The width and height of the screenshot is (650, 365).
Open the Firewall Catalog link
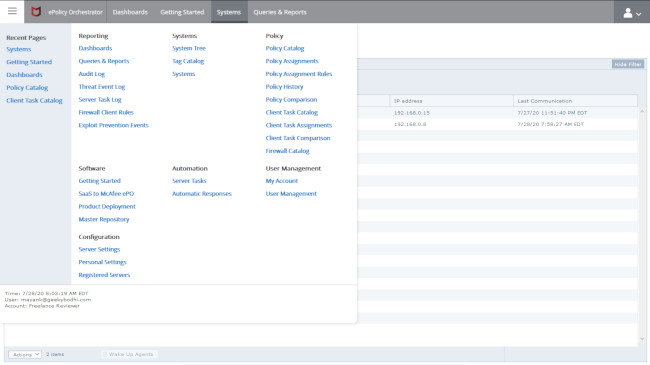287,151
